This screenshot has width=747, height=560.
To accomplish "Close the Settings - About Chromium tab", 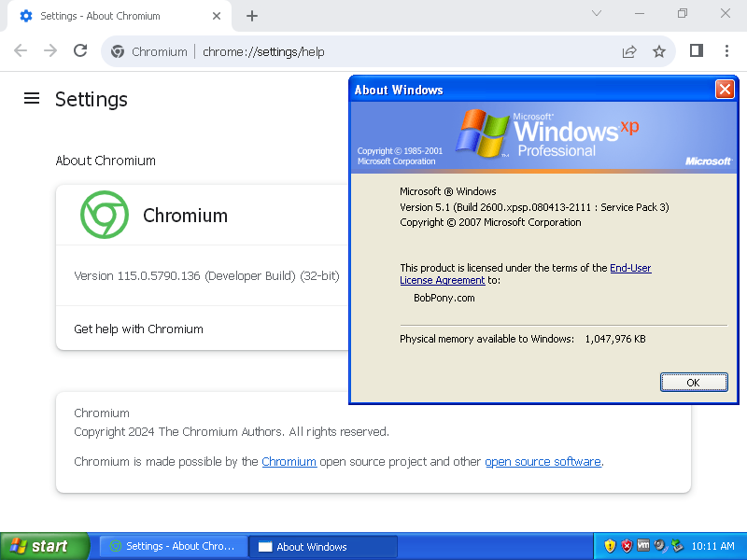I will pos(217,16).
